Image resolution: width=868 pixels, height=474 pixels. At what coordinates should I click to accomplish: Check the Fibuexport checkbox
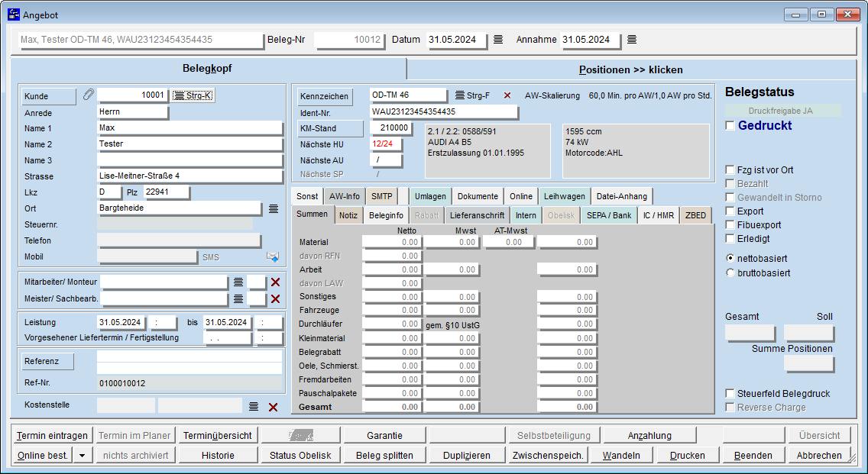pyautogui.click(x=730, y=225)
